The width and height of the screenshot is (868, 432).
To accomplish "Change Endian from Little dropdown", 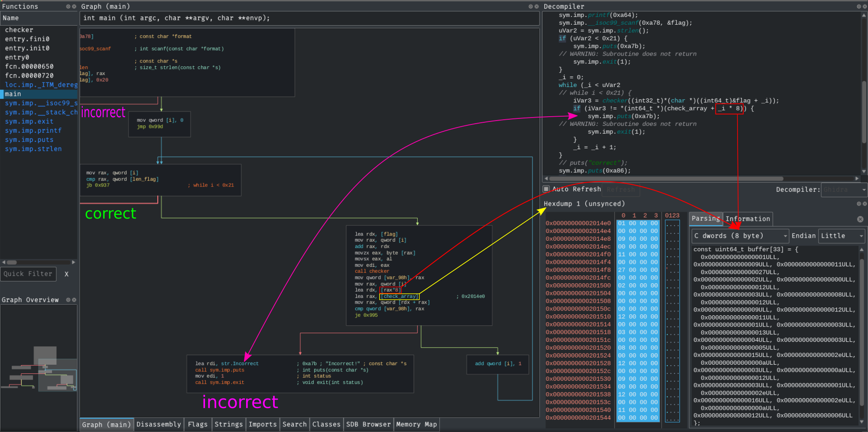I will [842, 236].
